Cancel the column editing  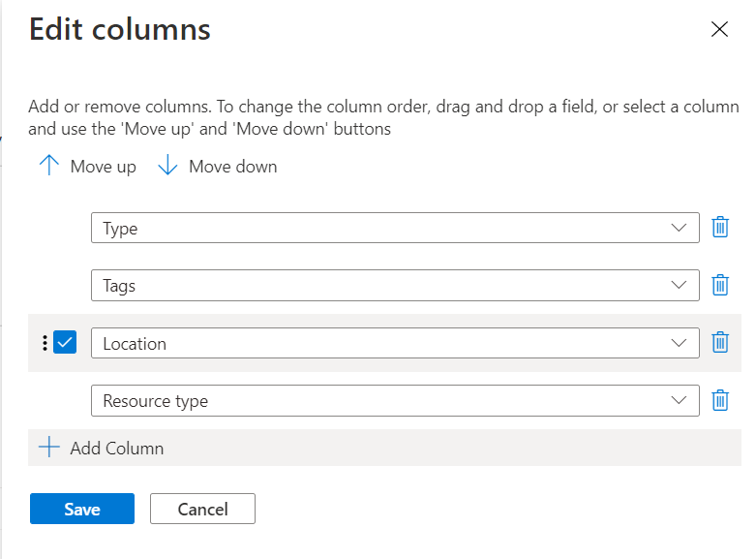click(202, 509)
